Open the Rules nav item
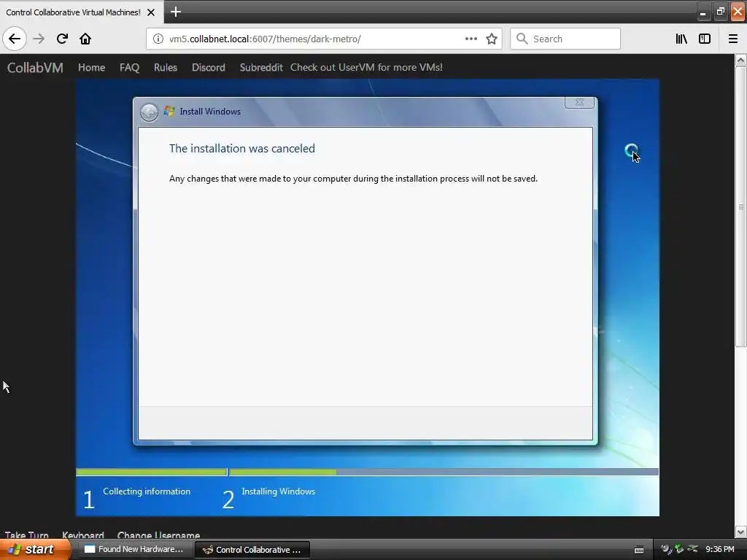Screen dimensions: 747x560 (x=166, y=68)
